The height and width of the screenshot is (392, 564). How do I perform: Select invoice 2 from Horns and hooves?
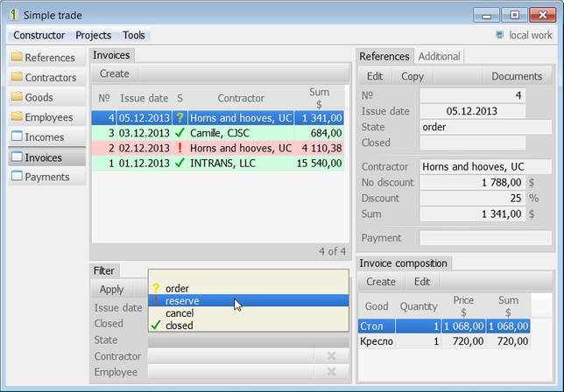point(218,148)
